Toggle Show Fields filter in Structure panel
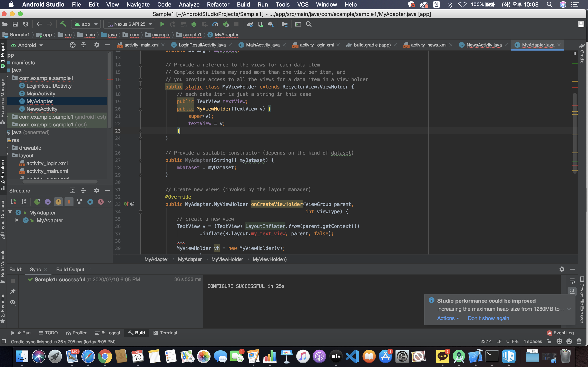The height and width of the screenshot is (367, 588). coord(58,202)
